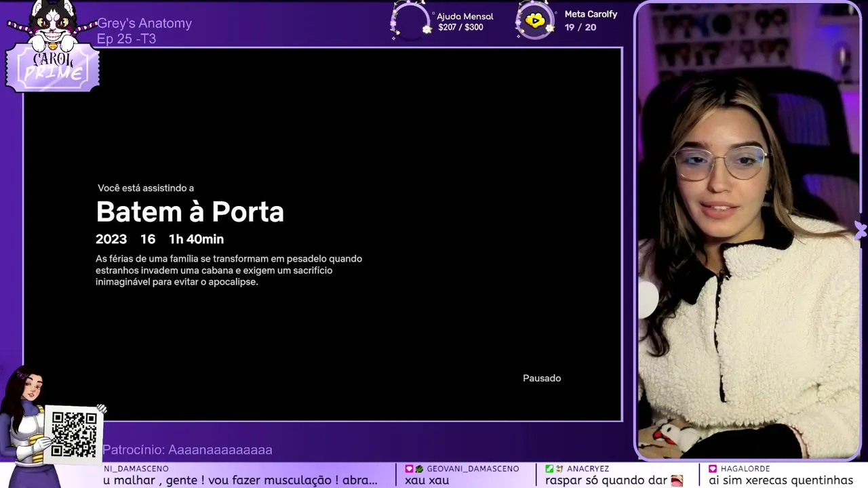Click the NI_DAMASCENO chat username
The width and height of the screenshot is (868, 488).
[x=136, y=468]
